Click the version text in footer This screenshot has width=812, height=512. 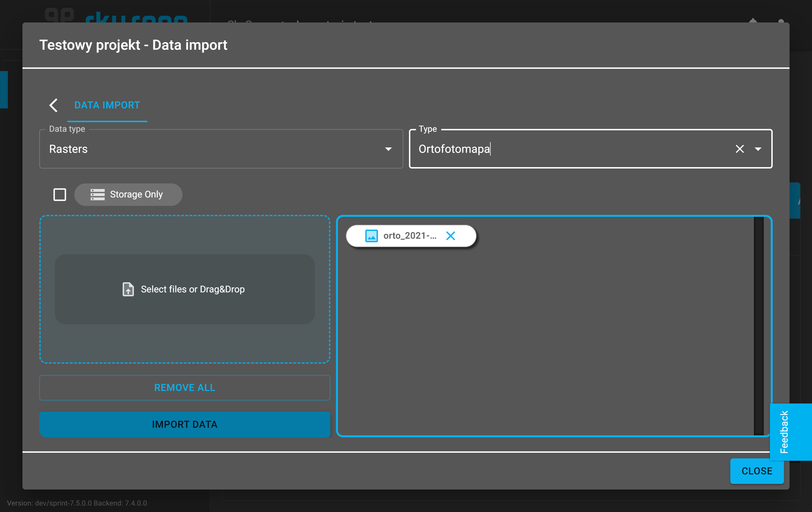pyautogui.click(x=77, y=503)
